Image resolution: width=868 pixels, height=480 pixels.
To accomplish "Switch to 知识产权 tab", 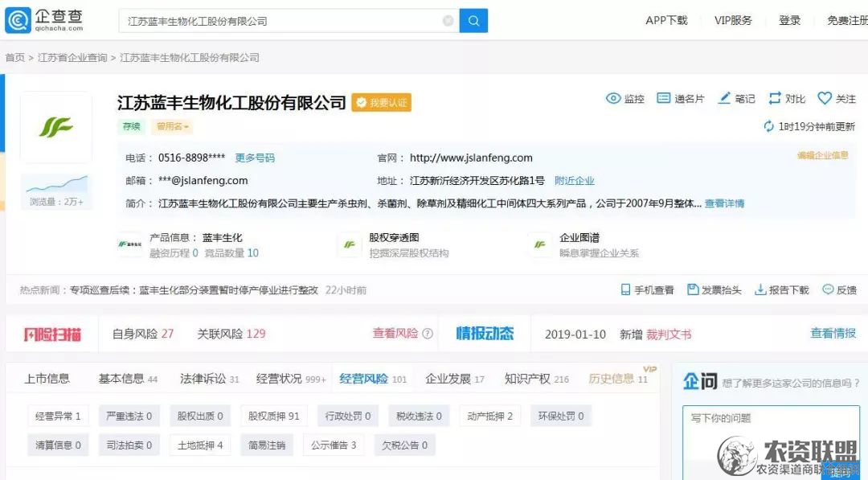I will (x=536, y=379).
